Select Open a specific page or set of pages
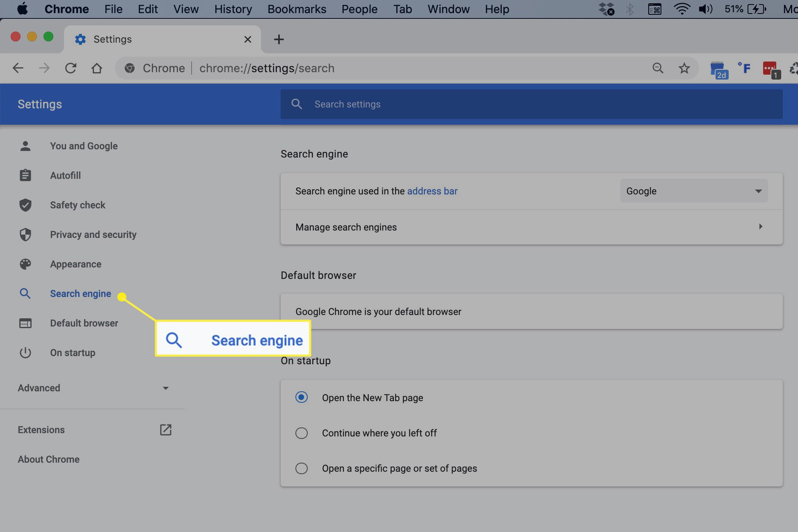The width and height of the screenshot is (798, 532). click(x=302, y=468)
